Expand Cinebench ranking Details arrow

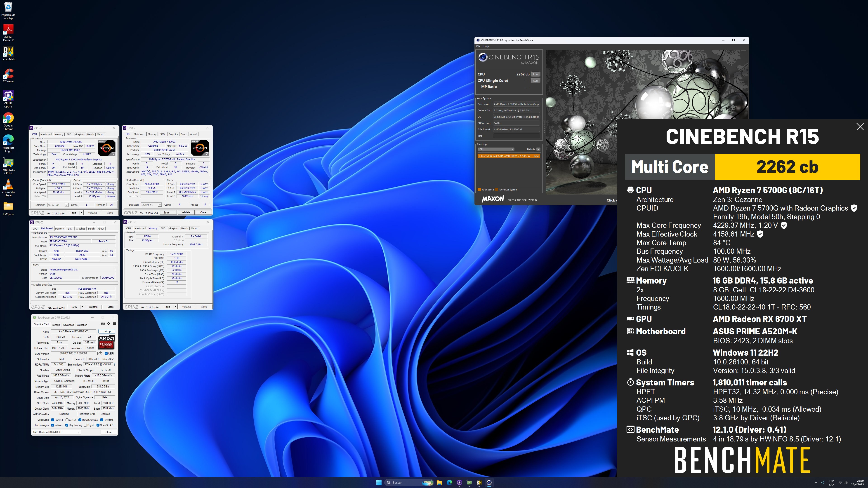tap(538, 149)
